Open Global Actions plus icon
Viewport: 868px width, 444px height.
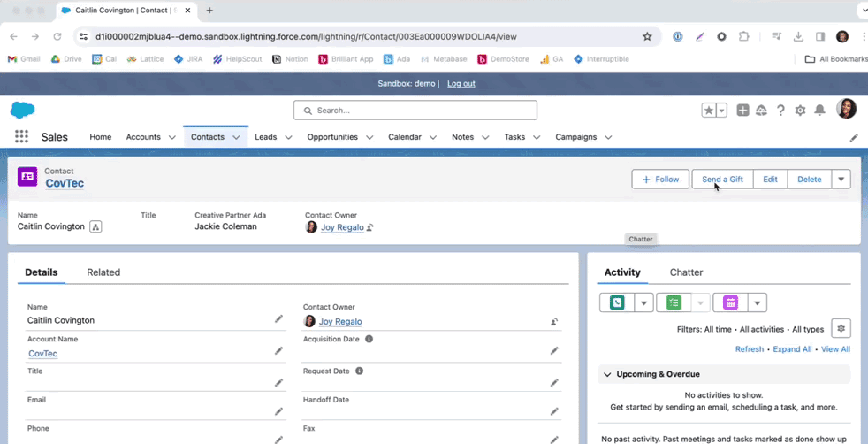742,111
